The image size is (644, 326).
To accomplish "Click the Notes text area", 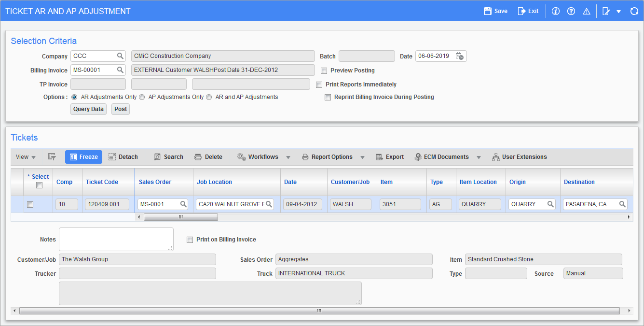I will tap(116, 239).
